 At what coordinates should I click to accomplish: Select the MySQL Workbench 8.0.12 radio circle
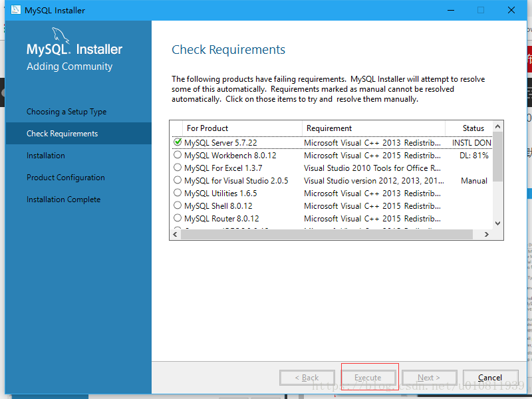pyautogui.click(x=178, y=155)
